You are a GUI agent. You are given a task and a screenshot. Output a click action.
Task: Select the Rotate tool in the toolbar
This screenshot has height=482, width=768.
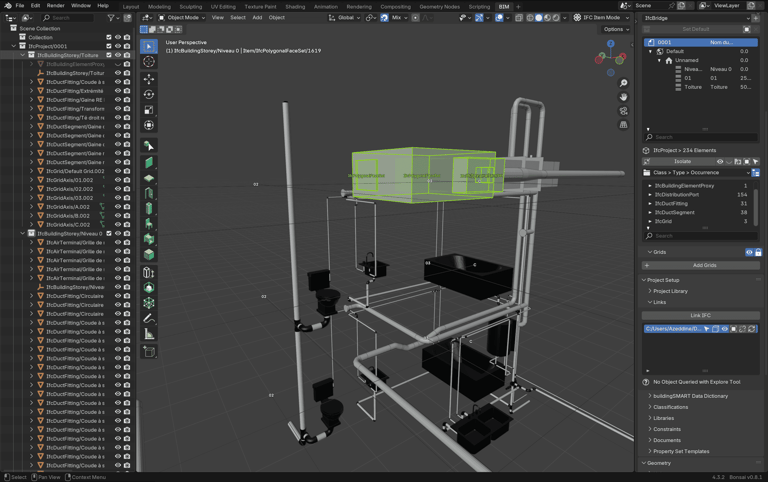pos(149,94)
